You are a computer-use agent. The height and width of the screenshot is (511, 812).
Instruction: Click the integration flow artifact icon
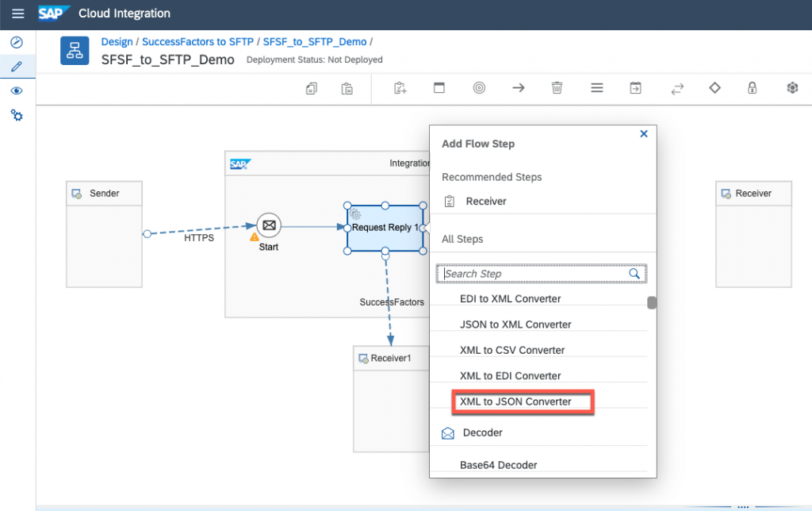pyautogui.click(x=75, y=50)
